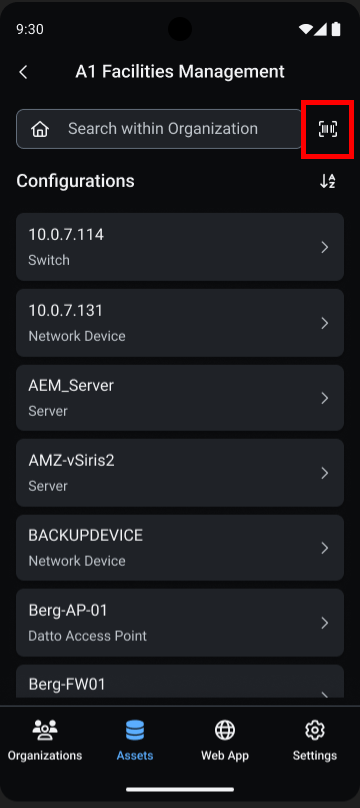Tap the barcode scanner icon
The width and height of the screenshot is (360, 808).
coord(328,129)
